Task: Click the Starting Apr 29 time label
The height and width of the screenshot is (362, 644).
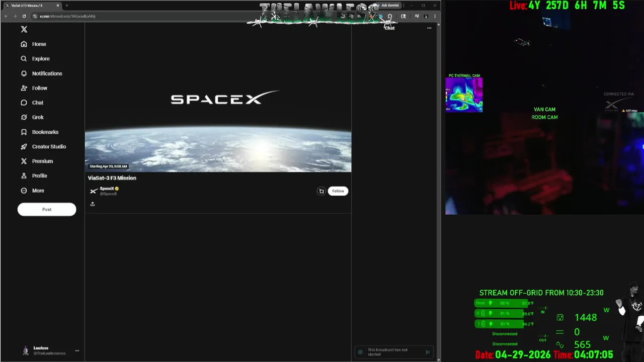Action: (108, 166)
